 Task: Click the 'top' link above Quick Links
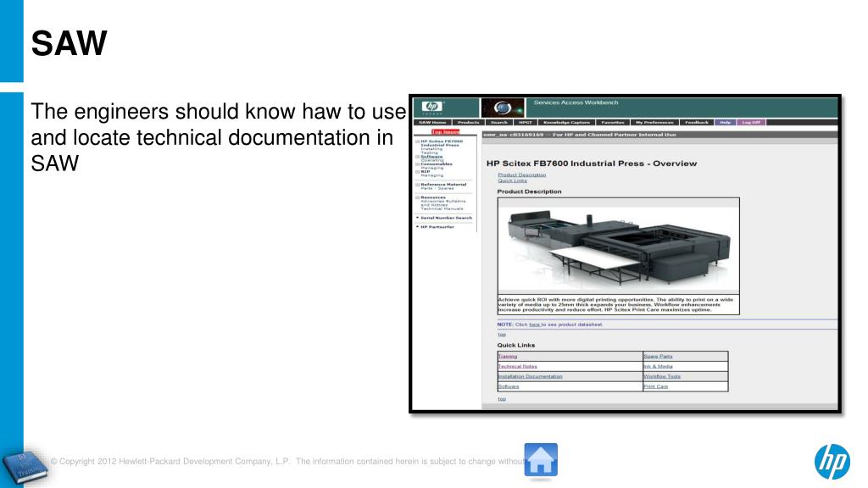(502, 334)
